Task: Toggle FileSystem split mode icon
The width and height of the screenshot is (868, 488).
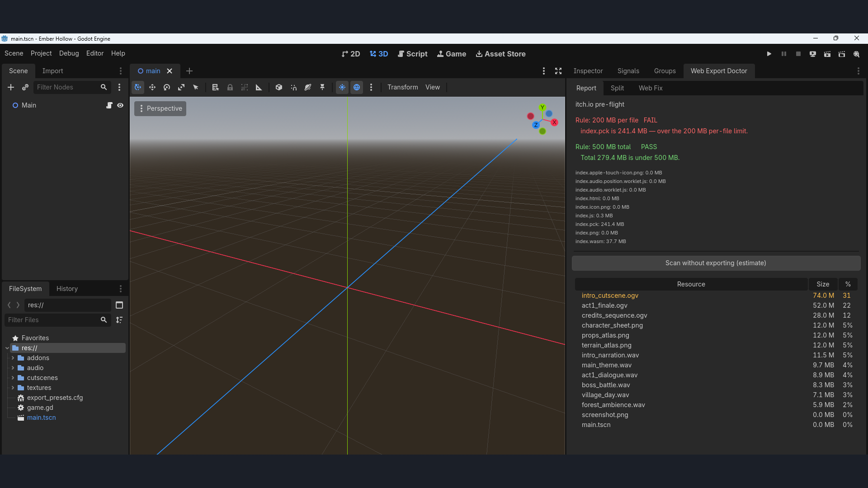Action: pos(119,305)
